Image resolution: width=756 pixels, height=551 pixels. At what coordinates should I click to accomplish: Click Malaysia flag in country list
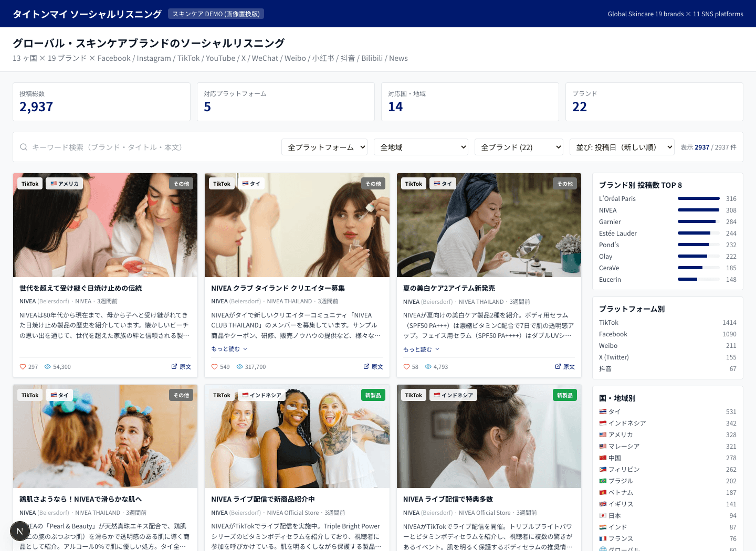pyautogui.click(x=603, y=447)
